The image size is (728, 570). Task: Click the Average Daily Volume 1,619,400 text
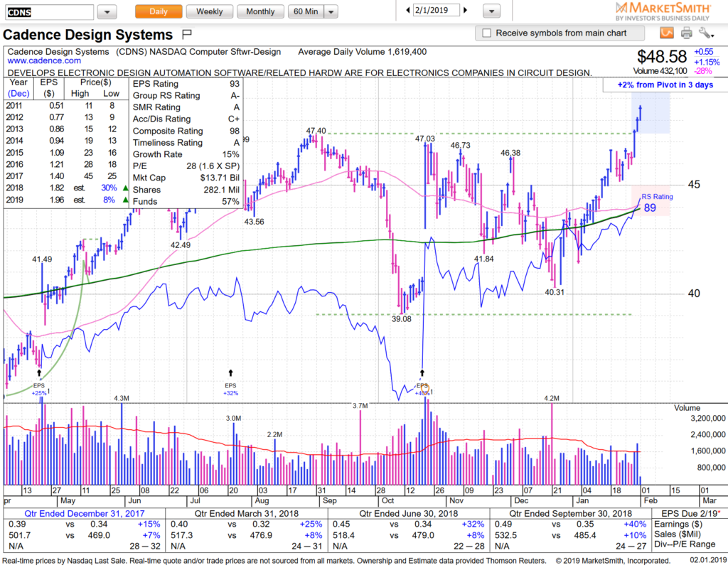tap(362, 52)
